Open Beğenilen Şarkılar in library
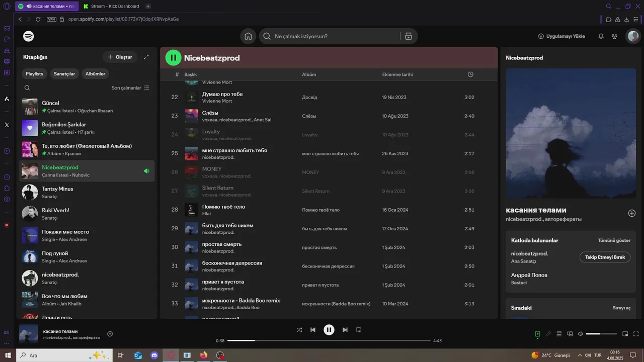This screenshot has height=362, width=644. (87, 128)
